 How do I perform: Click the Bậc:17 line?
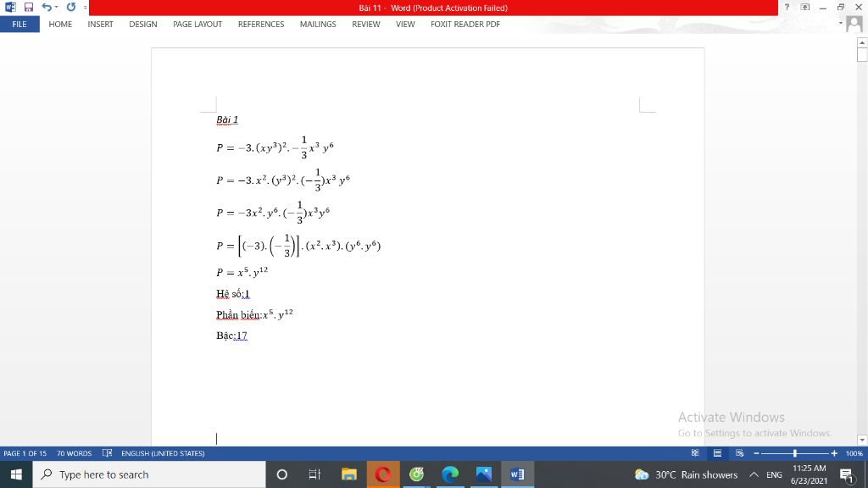tap(231, 335)
